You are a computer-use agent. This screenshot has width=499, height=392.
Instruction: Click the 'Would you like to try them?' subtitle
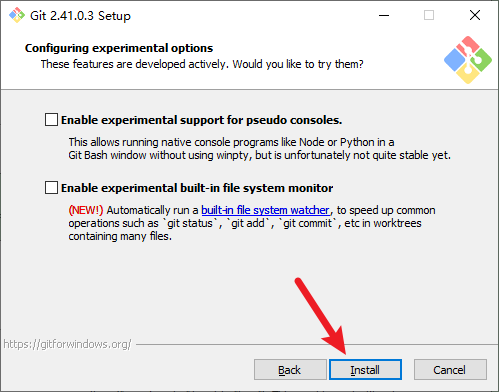298,64
